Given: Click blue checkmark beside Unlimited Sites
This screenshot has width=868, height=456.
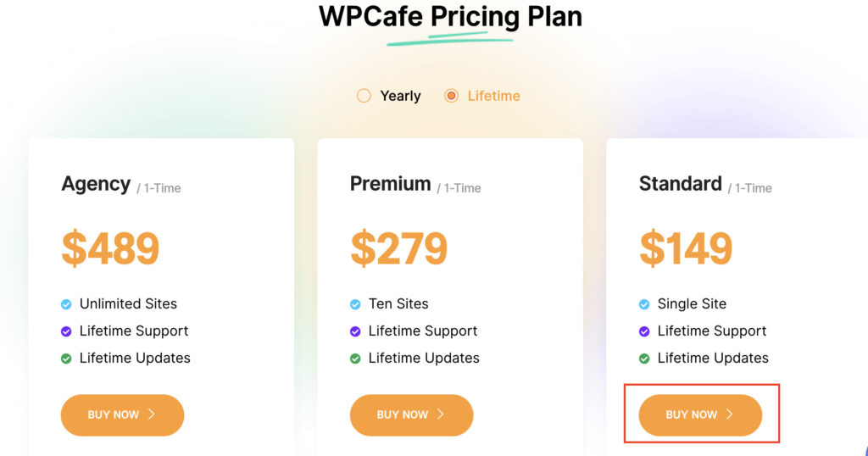Looking at the screenshot, I should (x=66, y=304).
